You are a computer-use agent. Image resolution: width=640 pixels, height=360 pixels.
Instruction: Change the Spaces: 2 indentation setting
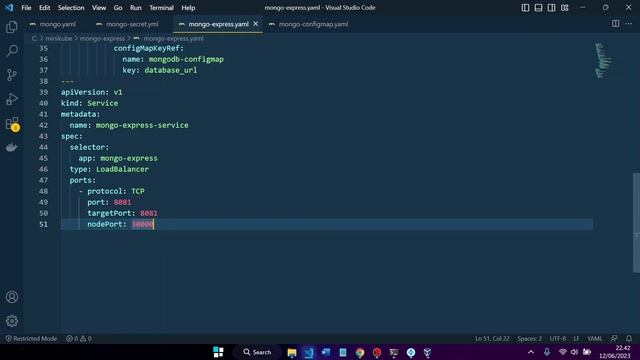[529, 338]
